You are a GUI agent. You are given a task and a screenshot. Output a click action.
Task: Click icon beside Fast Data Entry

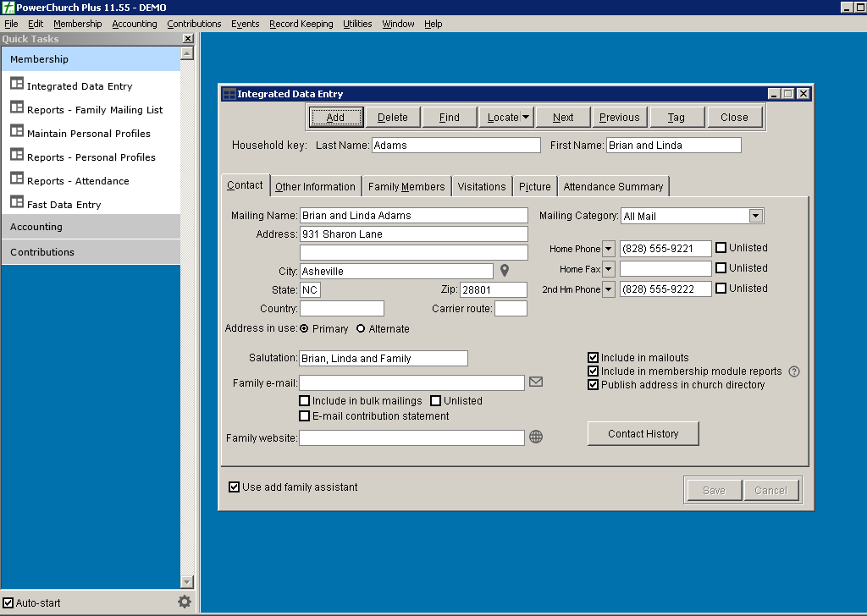[17, 203]
